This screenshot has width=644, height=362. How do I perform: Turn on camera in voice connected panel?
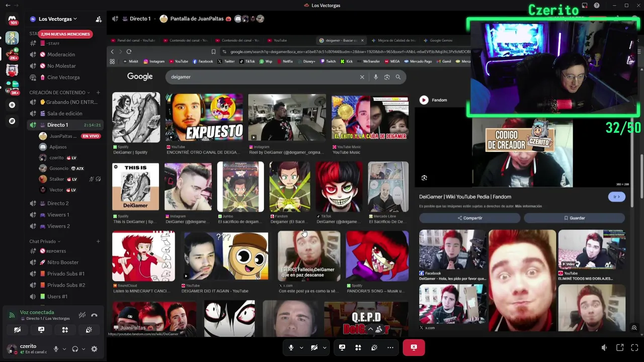(x=17, y=330)
